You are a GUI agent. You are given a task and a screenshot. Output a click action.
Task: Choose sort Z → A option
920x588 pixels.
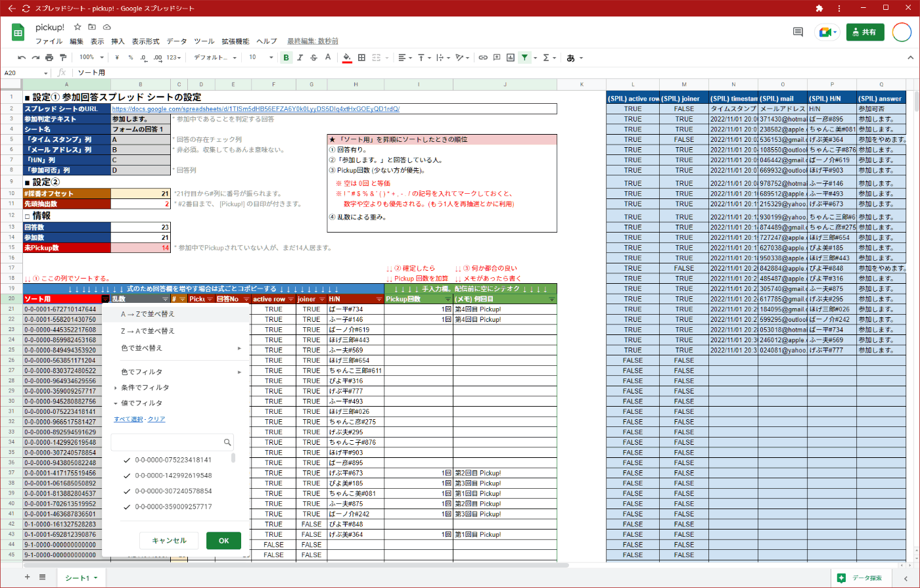click(175, 330)
